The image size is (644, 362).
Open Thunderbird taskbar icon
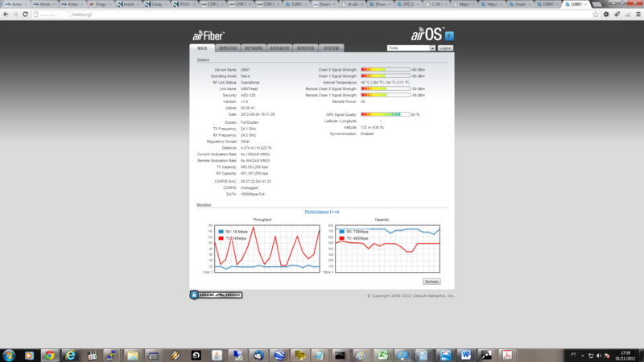click(x=258, y=356)
